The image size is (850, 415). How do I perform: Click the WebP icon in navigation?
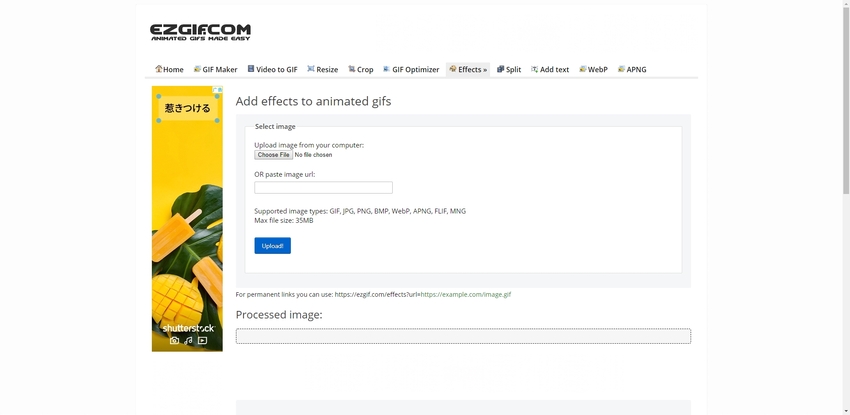point(582,69)
